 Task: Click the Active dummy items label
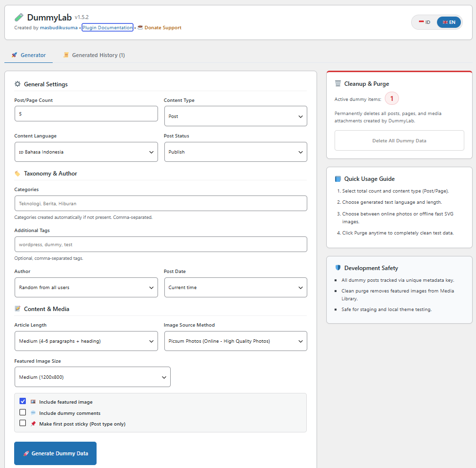(x=358, y=99)
